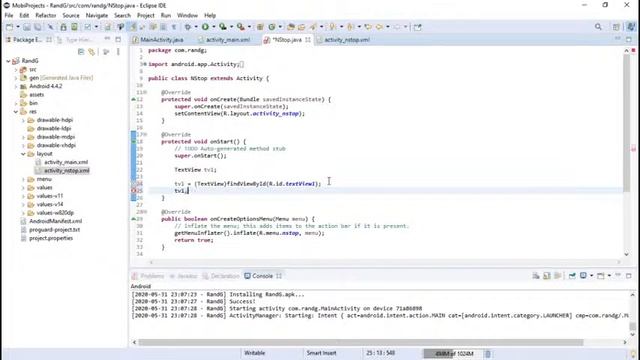Collapse the res folder
The image size is (640, 360).
[16, 111]
